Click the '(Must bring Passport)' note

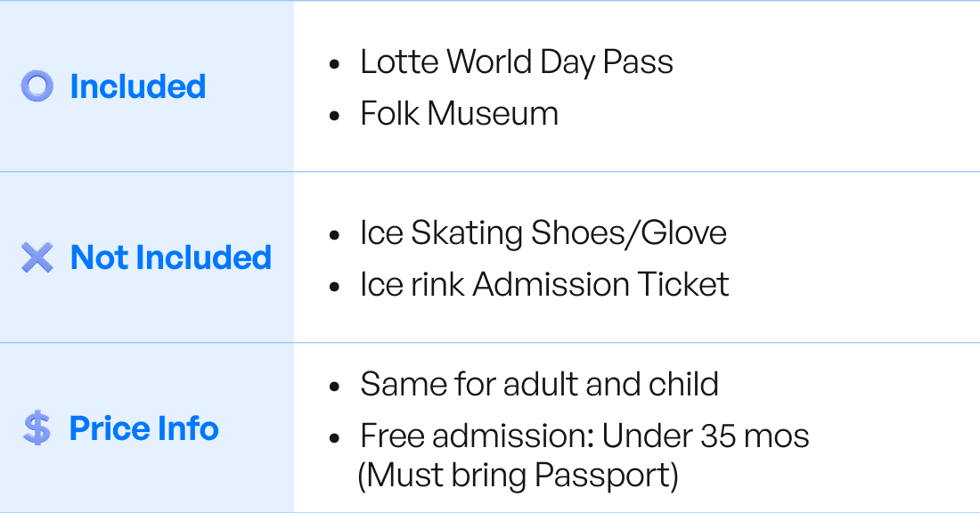[518, 476]
